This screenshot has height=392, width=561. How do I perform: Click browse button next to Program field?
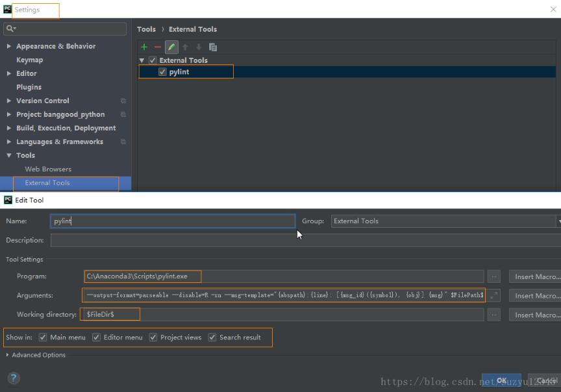(494, 276)
